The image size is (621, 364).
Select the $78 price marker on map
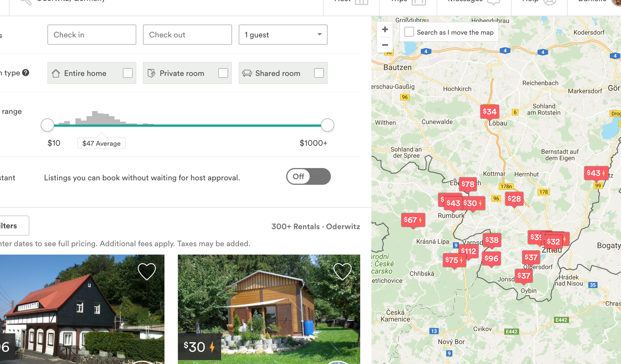(468, 184)
